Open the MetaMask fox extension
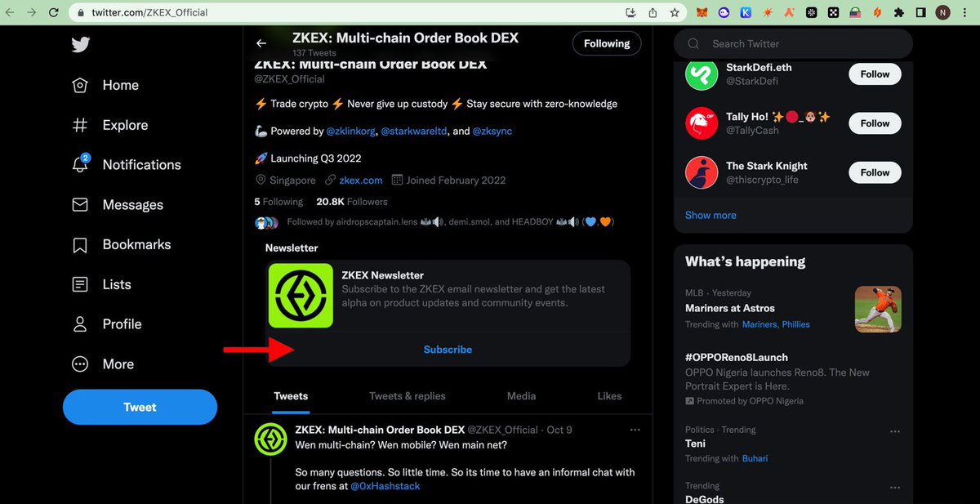The width and height of the screenshot is (980, 504). tap(702, 13)
